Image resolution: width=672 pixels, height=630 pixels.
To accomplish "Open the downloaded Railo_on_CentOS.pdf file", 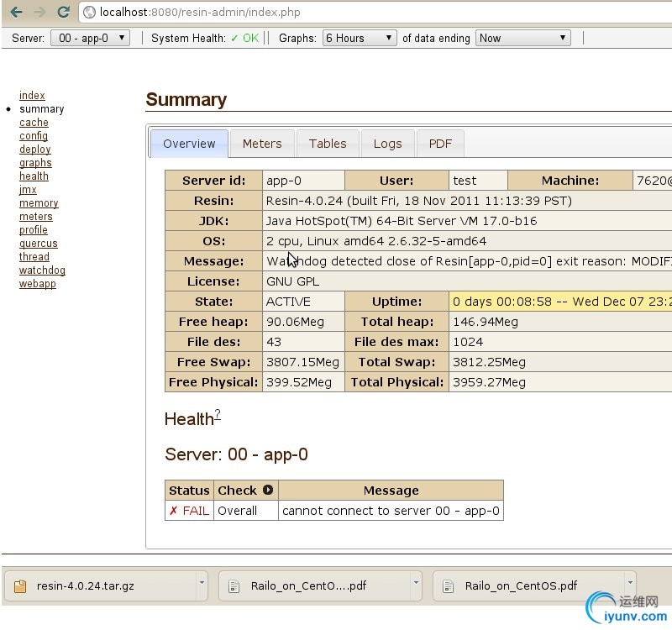I will pyautogui.click(x=521, y=586).
